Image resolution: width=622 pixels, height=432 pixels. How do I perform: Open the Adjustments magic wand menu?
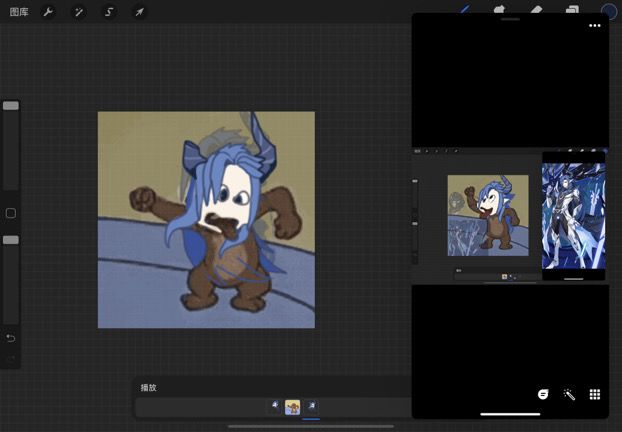click(78, 12)
